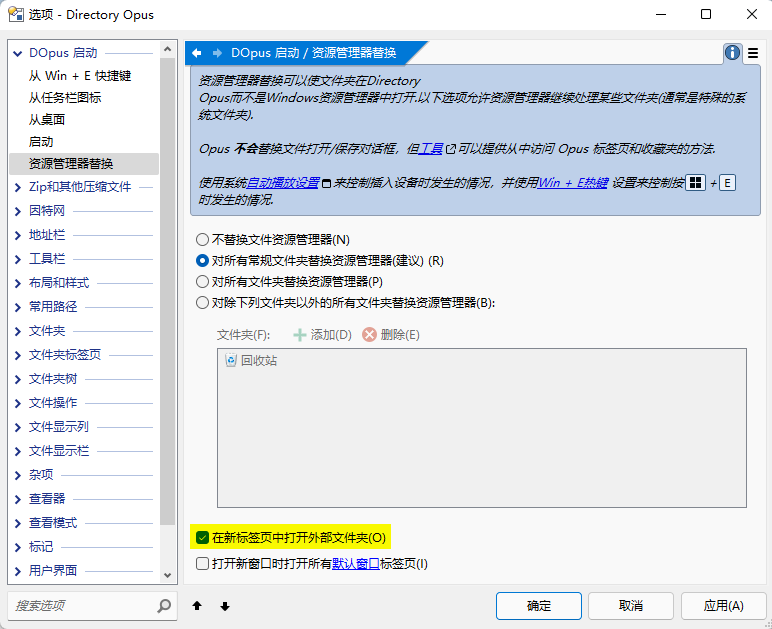Collapse the DOpus 启动 tree section
This screenshot has height=629, width=772.
click(18, 53)
